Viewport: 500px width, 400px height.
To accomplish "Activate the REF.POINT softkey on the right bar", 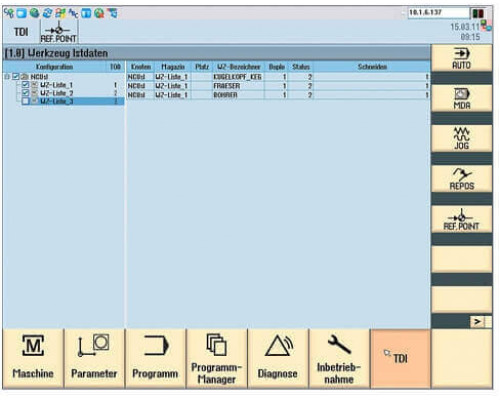I will pyautogui.click(x=461, y=219).
